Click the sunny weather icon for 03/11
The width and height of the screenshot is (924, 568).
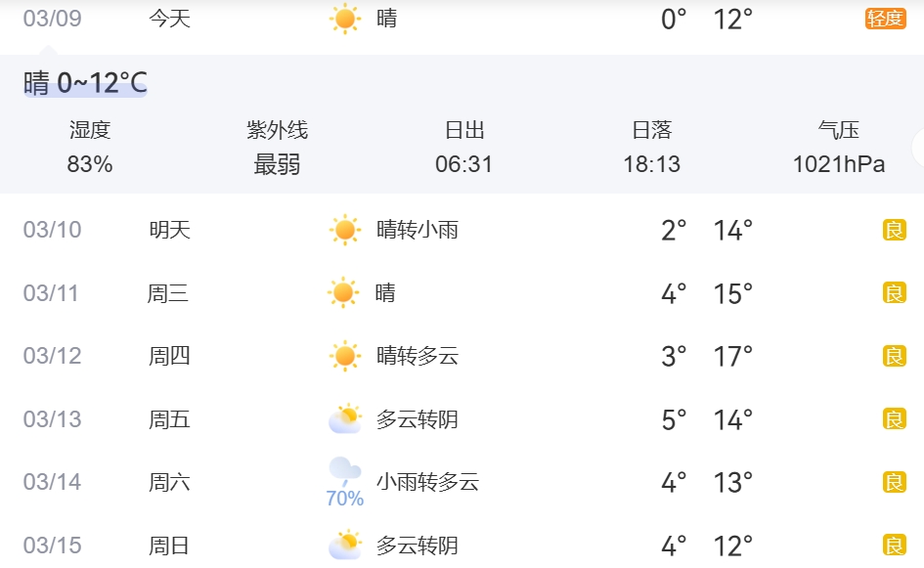(344, 292)
